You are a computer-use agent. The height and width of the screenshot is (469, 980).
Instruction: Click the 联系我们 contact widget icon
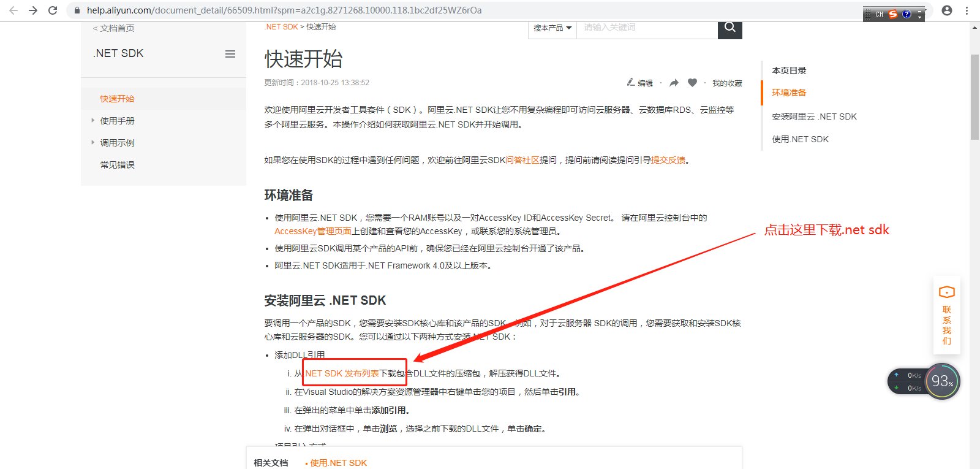(x=947, y=292)
